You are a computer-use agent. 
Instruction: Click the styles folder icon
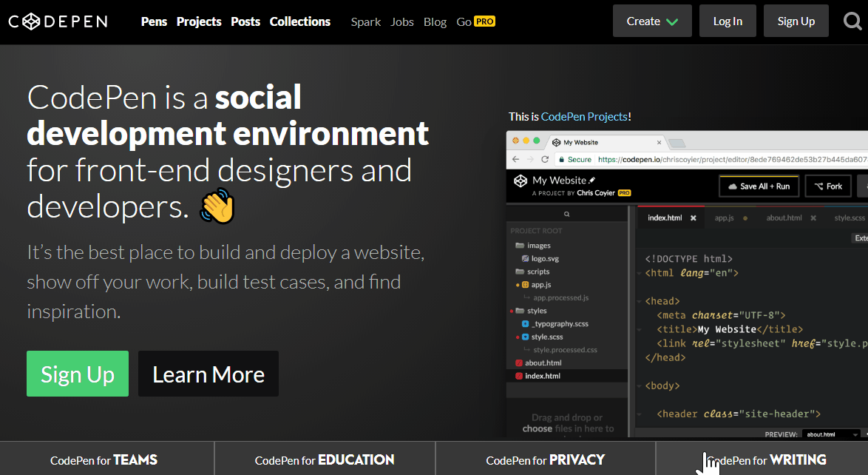(520, 311)
